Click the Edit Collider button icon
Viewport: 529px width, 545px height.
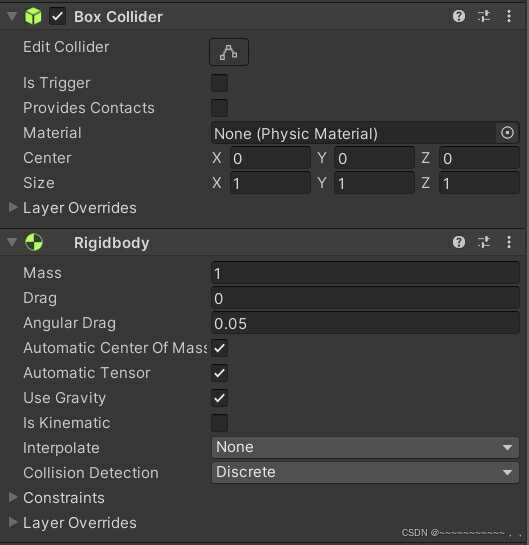tap(229, 52)
